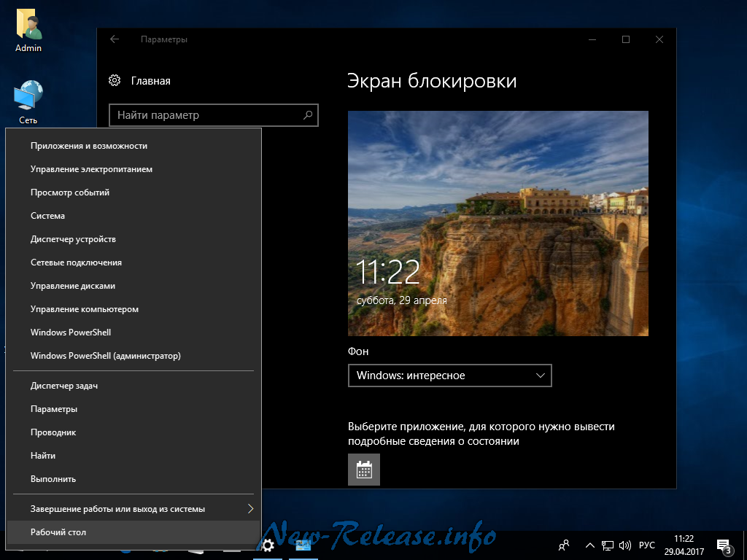Click the volume speaker icon in tray

click(624, 545)
